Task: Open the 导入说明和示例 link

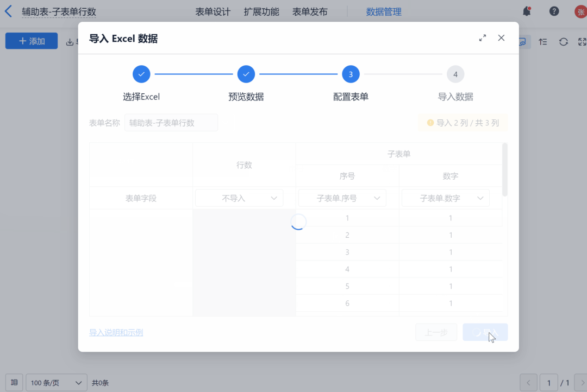Action: coord(116,332)
